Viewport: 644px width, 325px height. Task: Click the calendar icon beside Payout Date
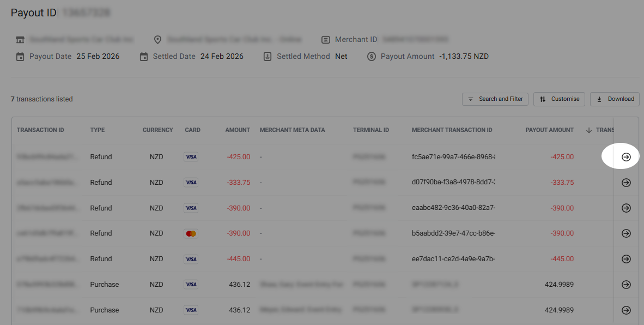[20, 57]
